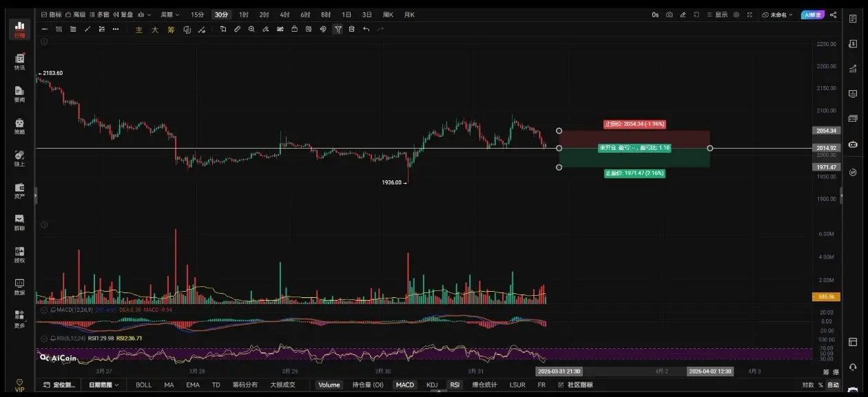The width and height of the screenshot is (868, 397).
Task: Click the lock drawings icon
Action: tap(294, 29)
